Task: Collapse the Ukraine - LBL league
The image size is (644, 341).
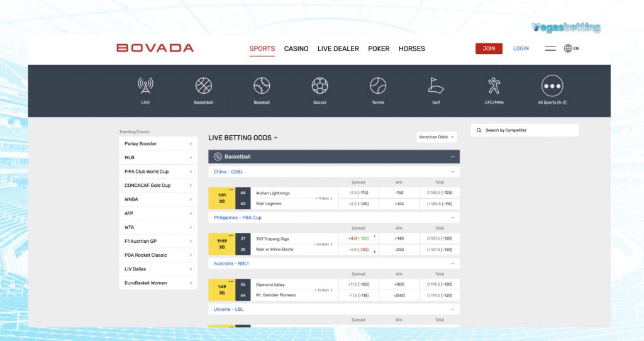Action: (453, 310)
